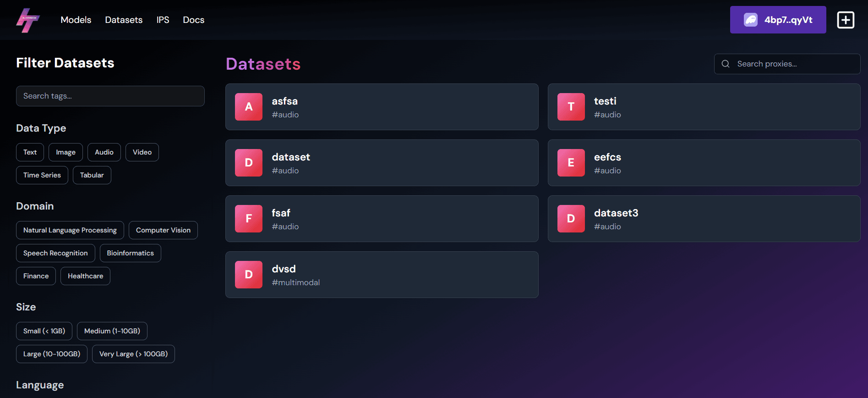Click the T avatar of testi dataset

click(571, 107)
